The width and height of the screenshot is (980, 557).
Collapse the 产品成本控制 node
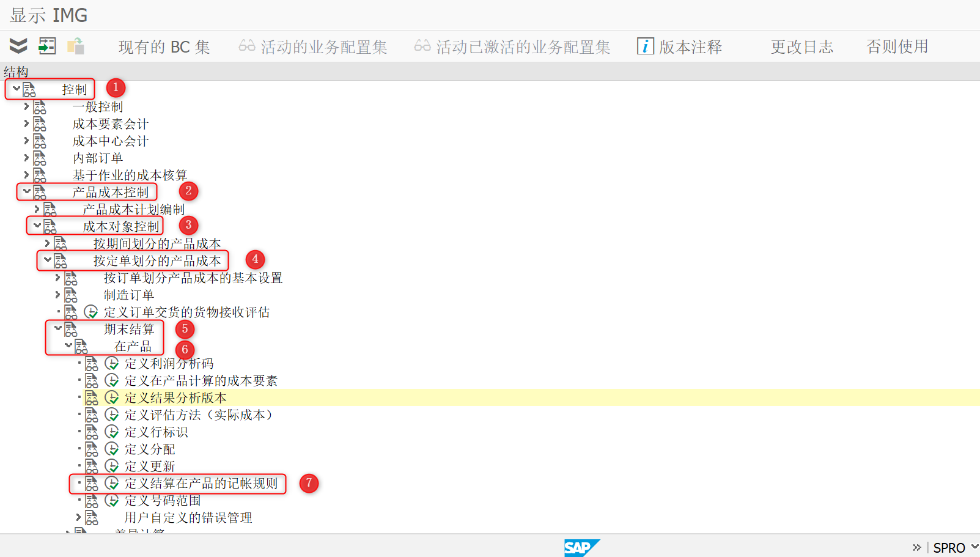[x=27, y=192]
